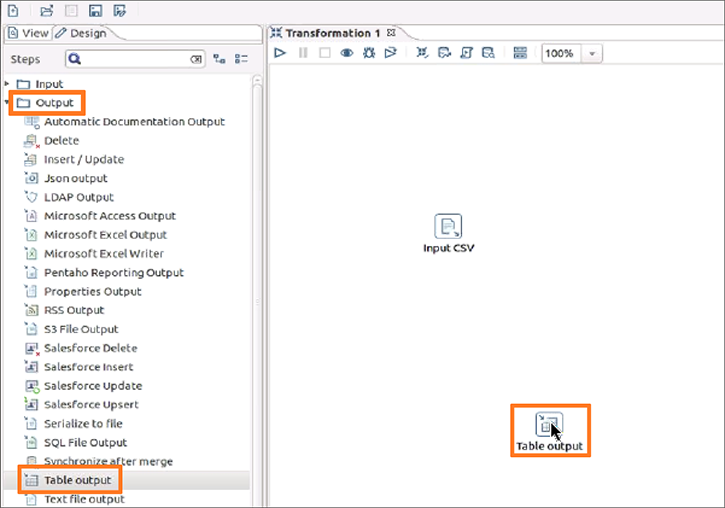The image size is (725, 508).
Task: Select the Input folder
Action: point(40,84)
